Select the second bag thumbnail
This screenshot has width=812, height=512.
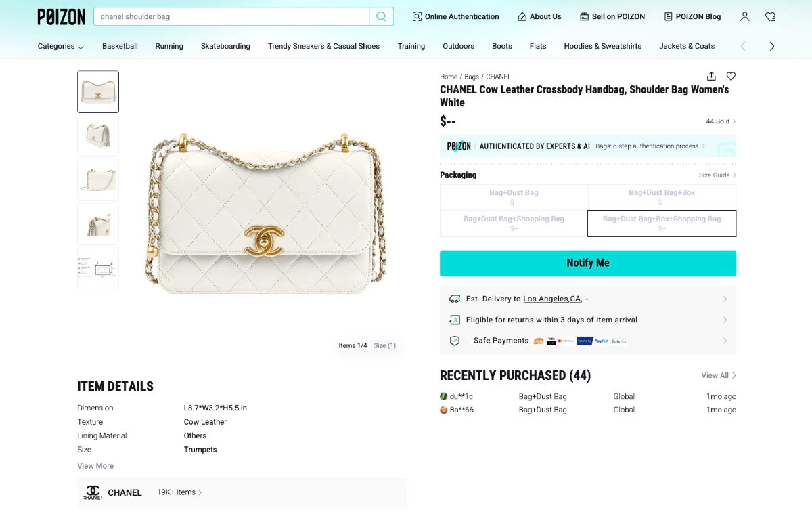point(98,135)
